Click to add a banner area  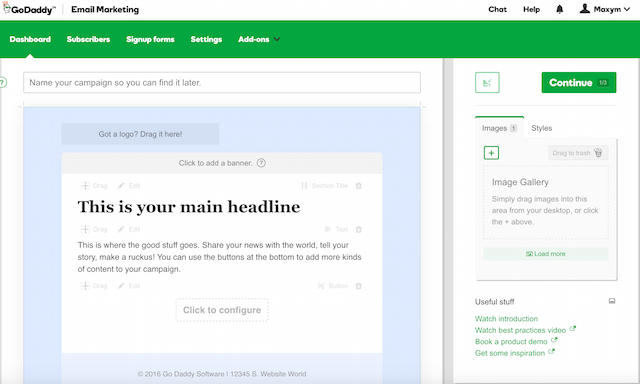point(222,163)
